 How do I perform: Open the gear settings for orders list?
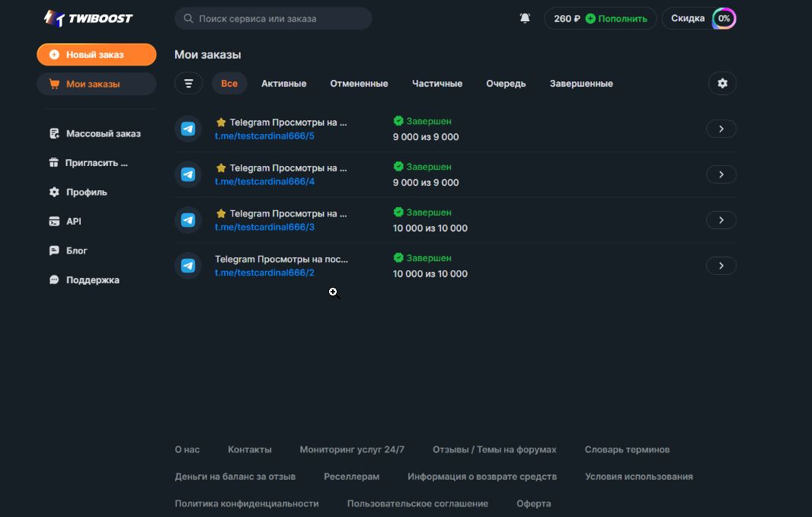click(x=722, y=84)
